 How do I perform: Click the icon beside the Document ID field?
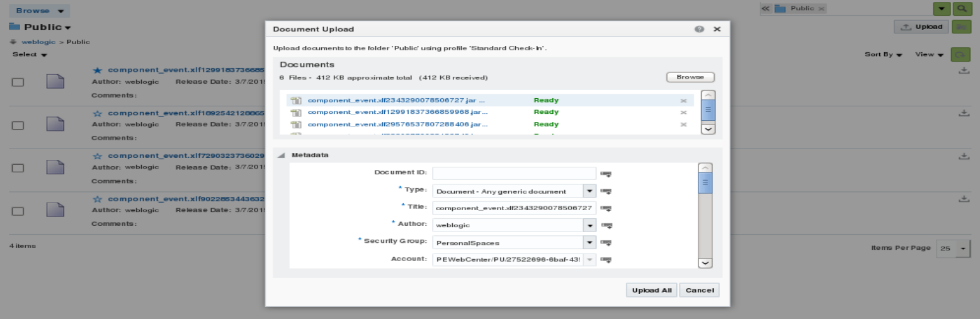[x=606, y=174]
